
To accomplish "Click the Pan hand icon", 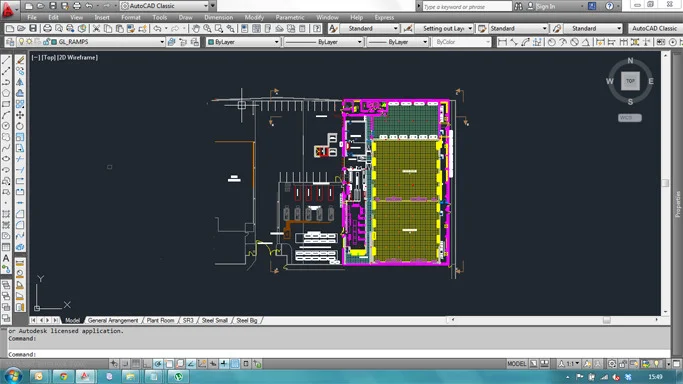I will (x=196, y=29).
